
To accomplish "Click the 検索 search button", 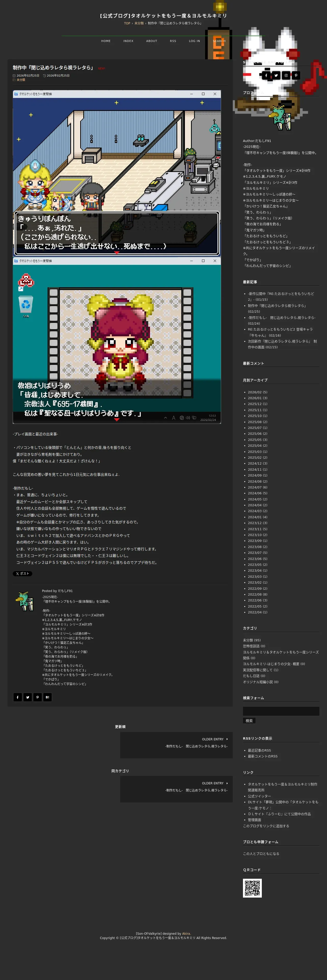I will point(249,720).
